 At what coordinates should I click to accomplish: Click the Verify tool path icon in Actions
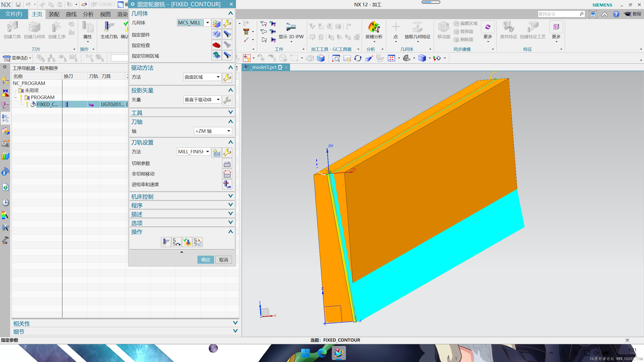187,242
